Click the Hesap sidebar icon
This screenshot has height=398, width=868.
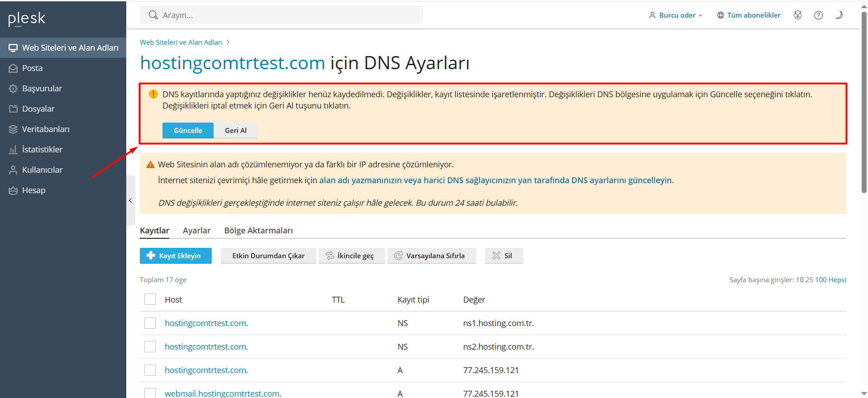[13, 190]
